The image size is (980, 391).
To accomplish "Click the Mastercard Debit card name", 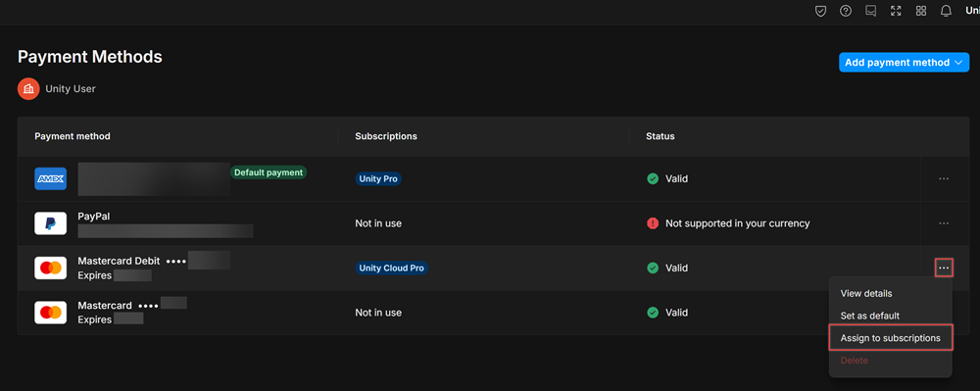I will click(x=119, y=261).
